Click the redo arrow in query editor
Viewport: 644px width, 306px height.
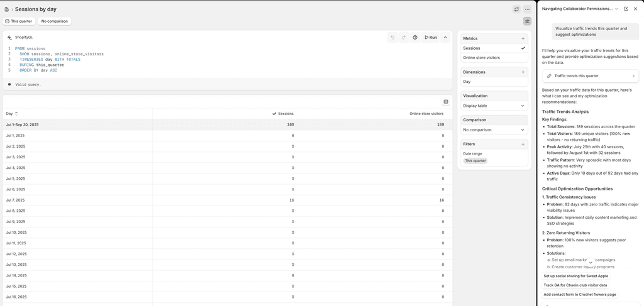(404, 37)
